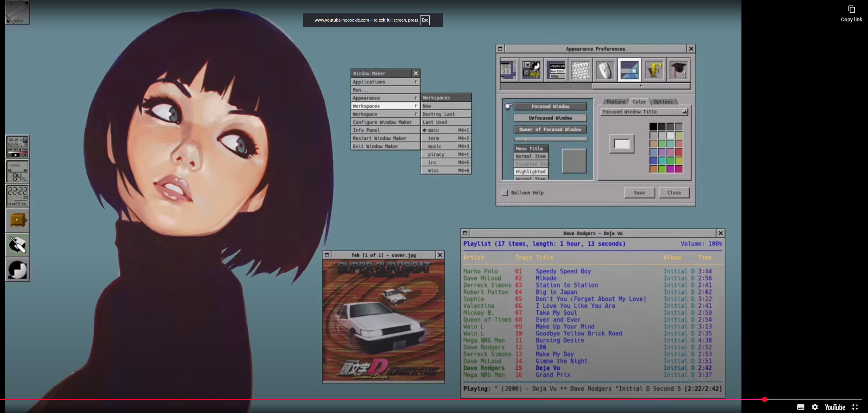Viewport: 868px width, 413px height.
Task: Switch to the Color tab
Action: click(639, 102)
